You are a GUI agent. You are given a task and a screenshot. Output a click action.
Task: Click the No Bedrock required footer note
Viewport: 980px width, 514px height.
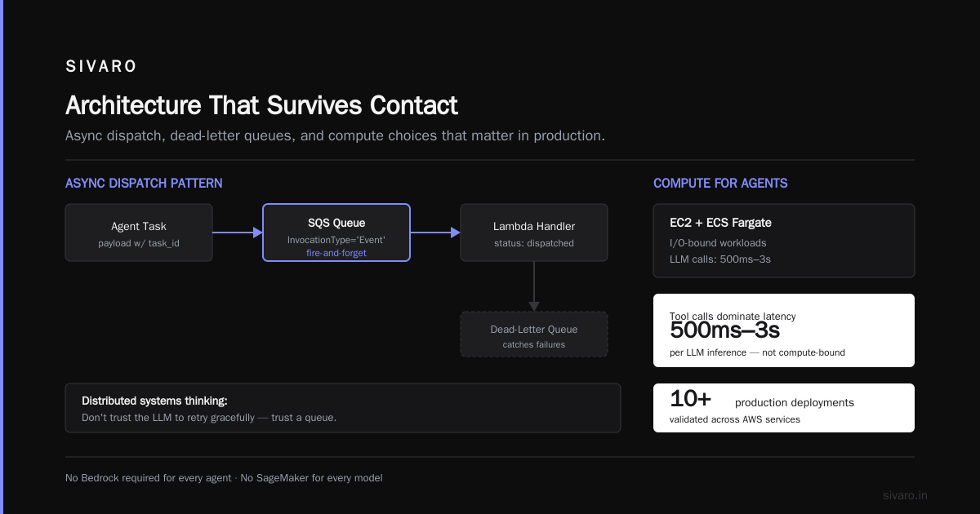point(224,478)
